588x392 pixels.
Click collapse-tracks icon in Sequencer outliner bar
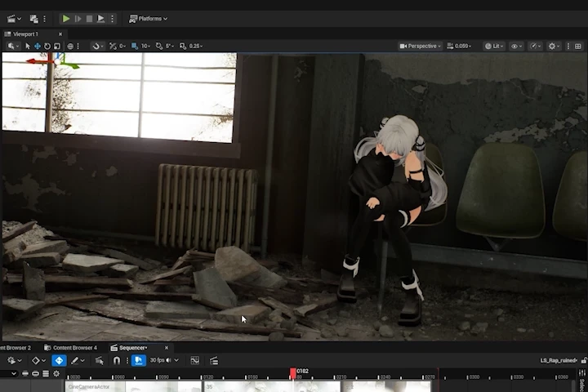pos(35,373)
